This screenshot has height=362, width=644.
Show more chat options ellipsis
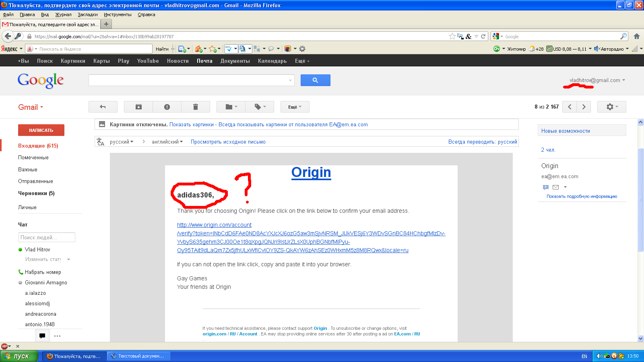click(57, 336)
